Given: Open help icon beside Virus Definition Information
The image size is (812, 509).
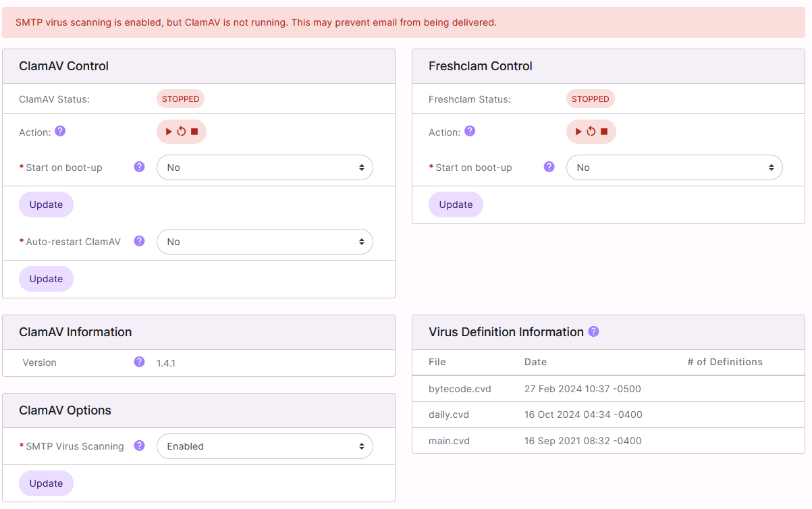Looking at the screenshot, I should (x=593, y=331).
